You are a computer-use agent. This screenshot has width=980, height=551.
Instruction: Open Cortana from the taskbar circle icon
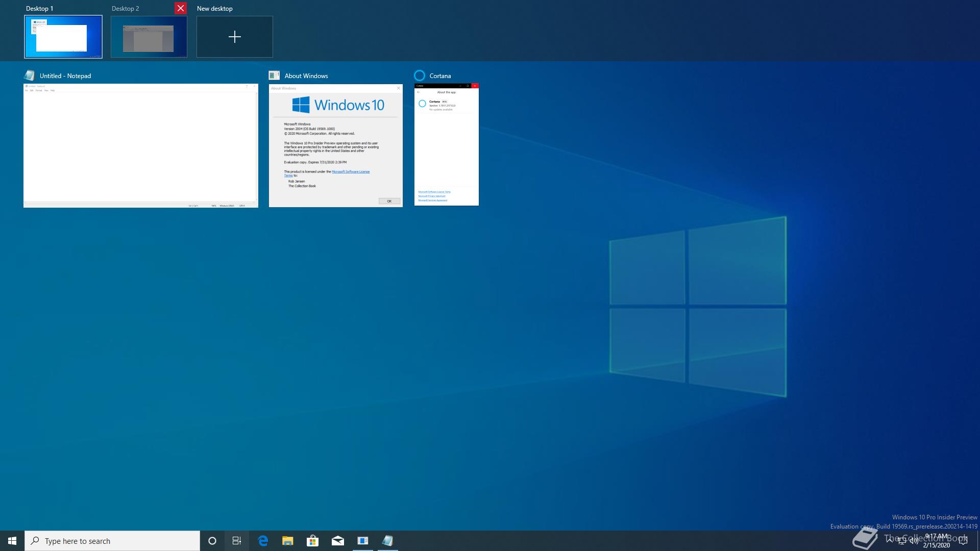coord(212,541)
